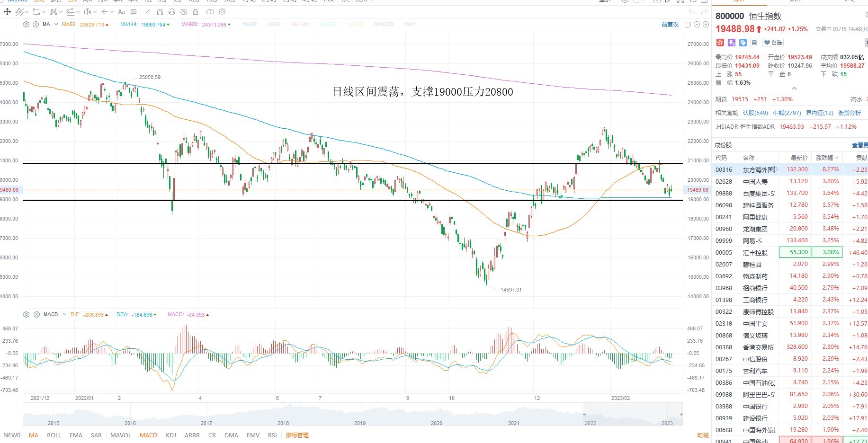Viewport: 868px width, 443px height.
Task: Expand the MACD indicator dropdown
Action: [x=64, y=314]
